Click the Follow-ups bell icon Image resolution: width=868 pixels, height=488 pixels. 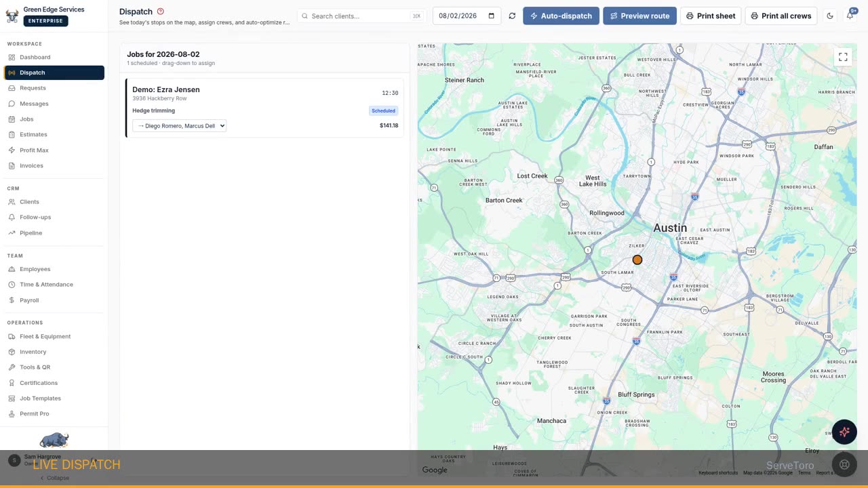(12, 217)
